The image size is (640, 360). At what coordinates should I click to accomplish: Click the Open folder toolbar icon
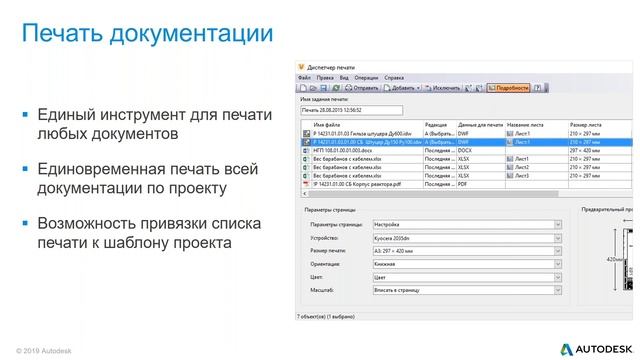tap(313, 88)
